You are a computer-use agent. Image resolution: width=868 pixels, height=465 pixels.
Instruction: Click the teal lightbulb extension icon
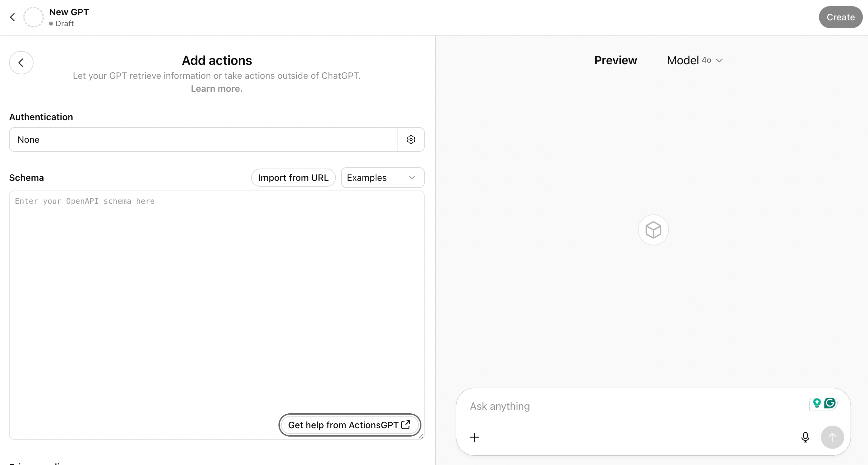pyautogui.click(x=817, y=403)
